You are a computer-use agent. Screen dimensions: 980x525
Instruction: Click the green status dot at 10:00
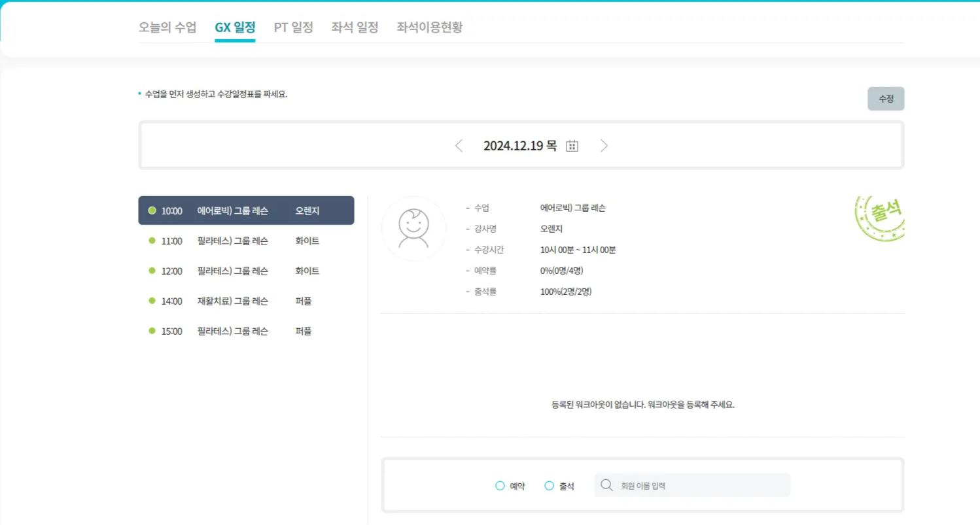[152, 211]
